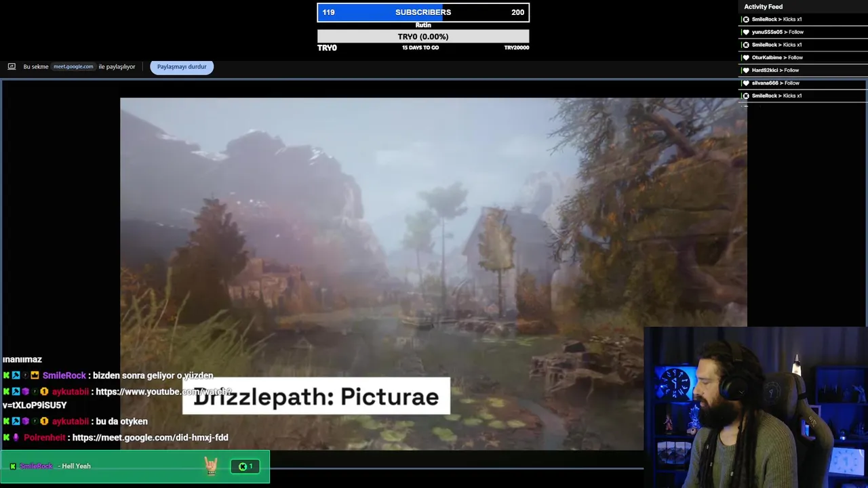The height and width of the screenshot is (488, 868).
Task: Click the rock hand emoji in the 'Hell Yeah' banner
Action: (211, 466)
